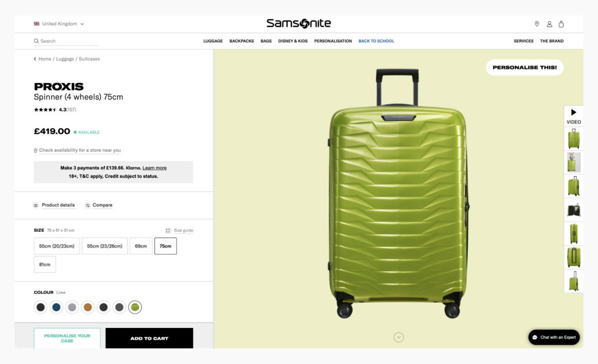Image resolution: width=598 pixels, height=364 pixels.
Task: Click the ADD TO CART button
Action: point(149,338)
